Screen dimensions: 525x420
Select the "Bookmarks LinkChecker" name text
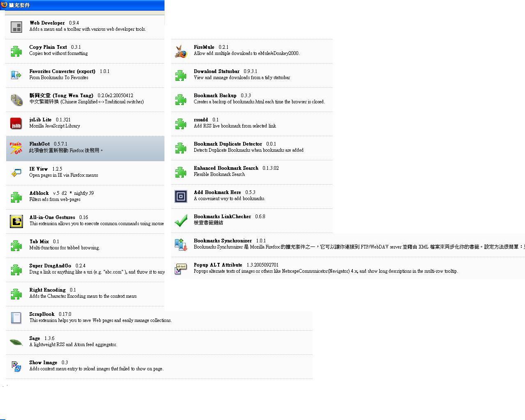(x=222, y=217)
